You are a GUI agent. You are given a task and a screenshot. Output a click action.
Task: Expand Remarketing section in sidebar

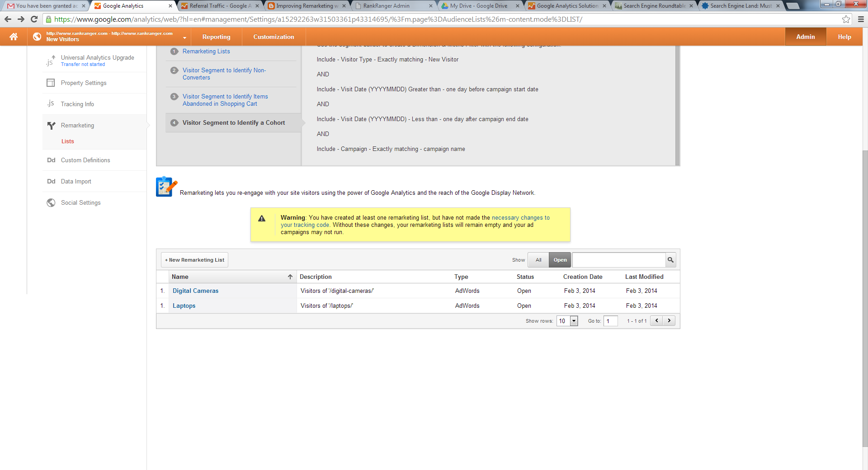pyautogui.click(x=77, y=126)
